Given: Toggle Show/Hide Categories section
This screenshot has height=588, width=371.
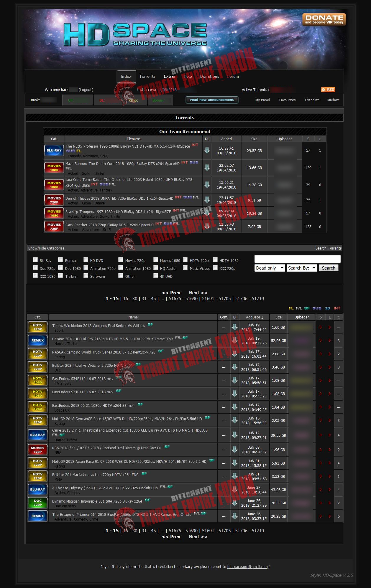Looking at the screenshot, I should (x=46, y=248).
